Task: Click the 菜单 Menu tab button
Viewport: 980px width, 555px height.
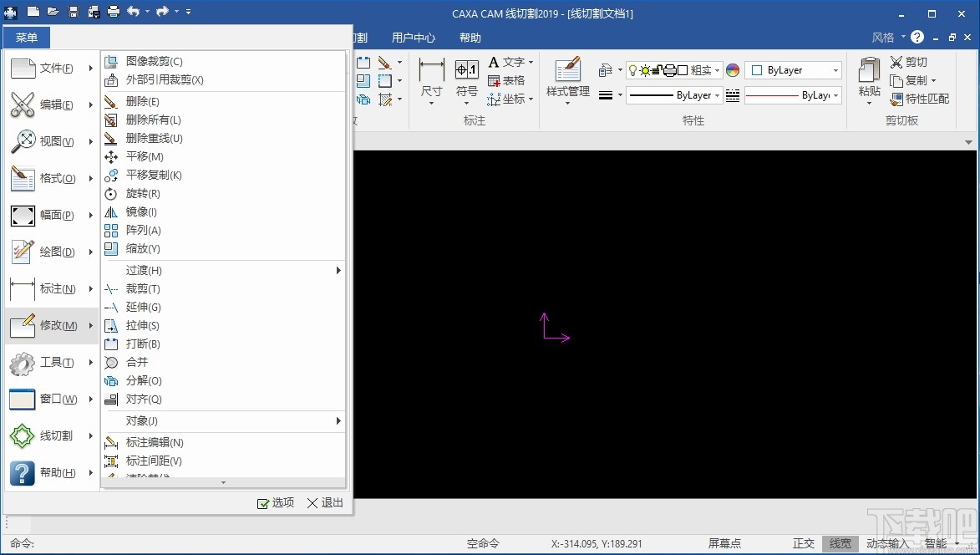Action: coord(27,38)
